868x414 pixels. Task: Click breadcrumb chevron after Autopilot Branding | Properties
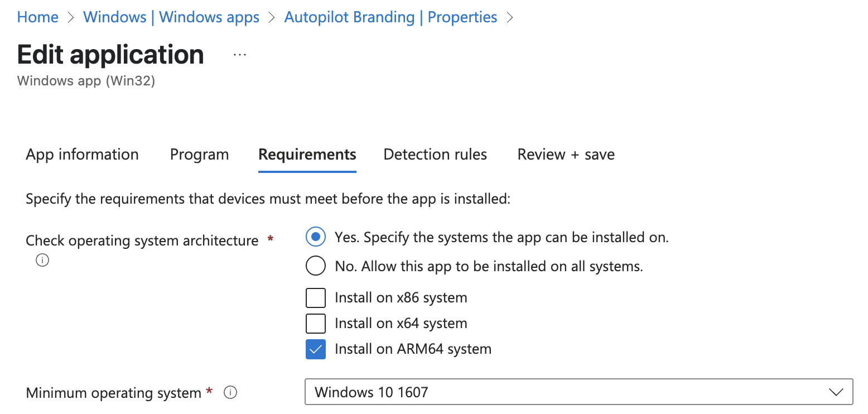tap(509, 17)
